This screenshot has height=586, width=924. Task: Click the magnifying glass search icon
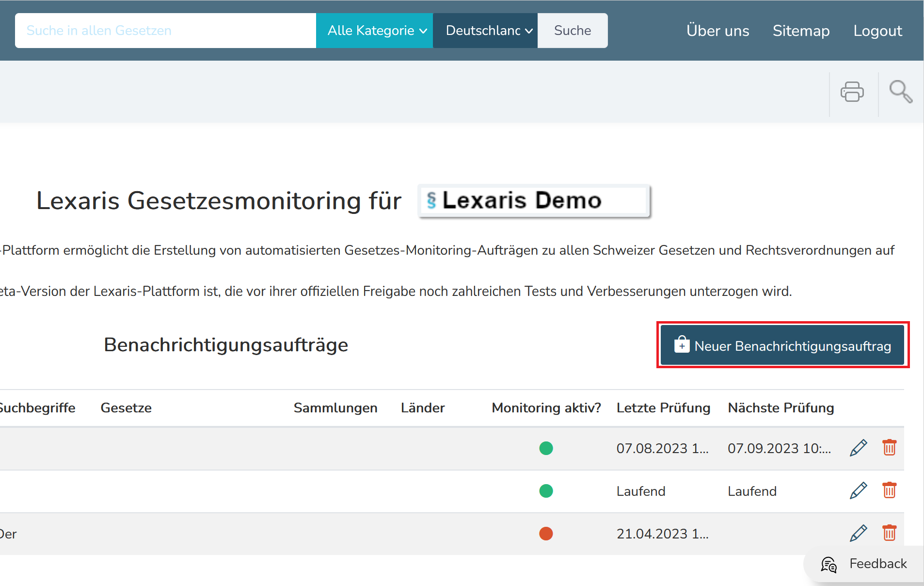tap(900, 92)
